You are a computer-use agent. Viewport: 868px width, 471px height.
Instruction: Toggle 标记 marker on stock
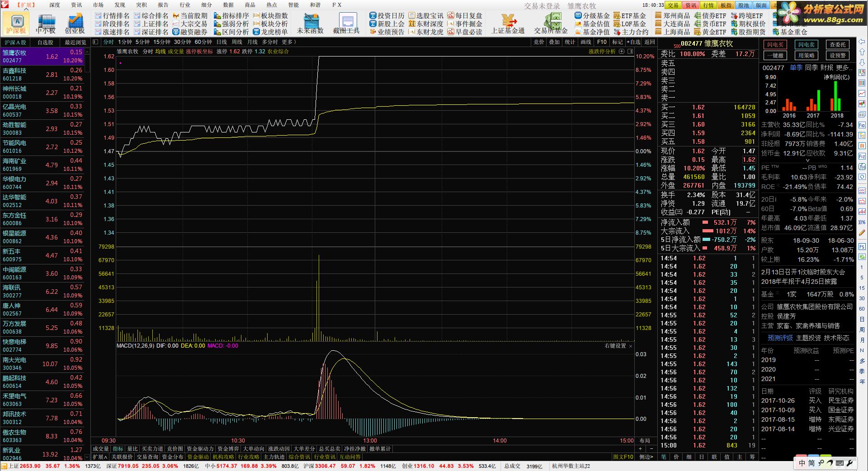pos(618,42)
